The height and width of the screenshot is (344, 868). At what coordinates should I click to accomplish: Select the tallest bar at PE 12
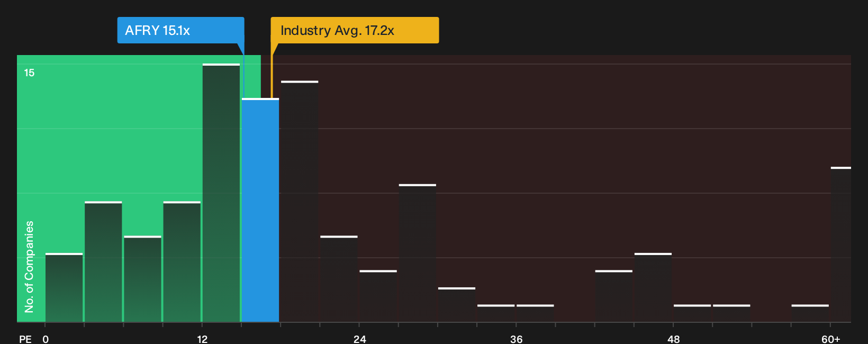point(221,193)
